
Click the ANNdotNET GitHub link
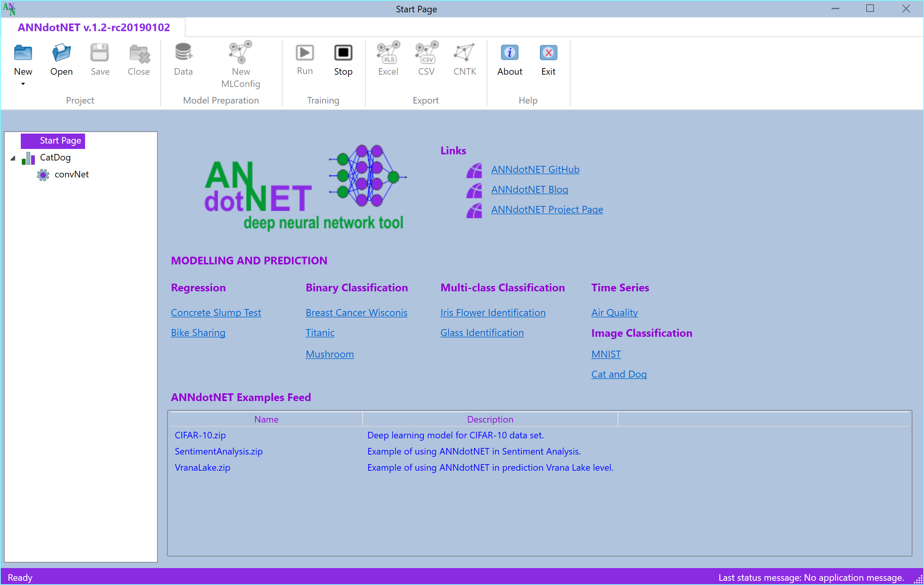536,170
